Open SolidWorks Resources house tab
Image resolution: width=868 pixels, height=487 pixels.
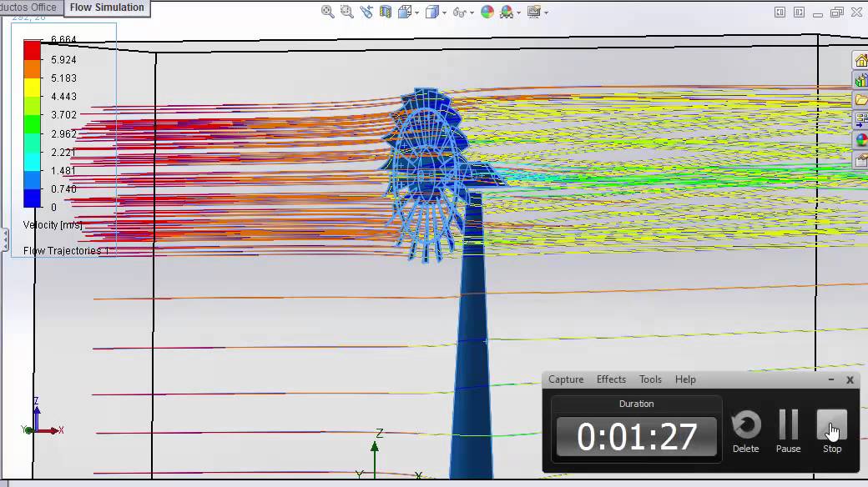point(860,60)
